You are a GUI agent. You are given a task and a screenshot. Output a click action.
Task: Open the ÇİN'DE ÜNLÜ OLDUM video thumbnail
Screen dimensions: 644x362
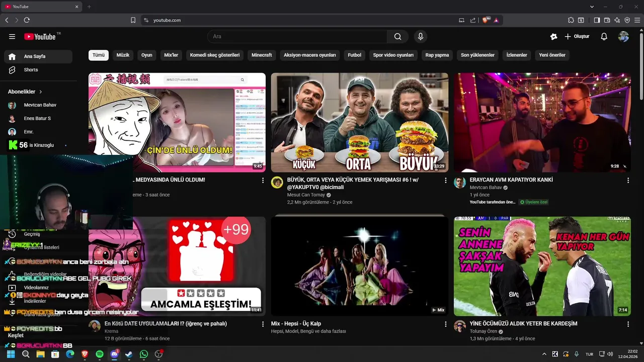pyautogui.click(x=177, y=122)
